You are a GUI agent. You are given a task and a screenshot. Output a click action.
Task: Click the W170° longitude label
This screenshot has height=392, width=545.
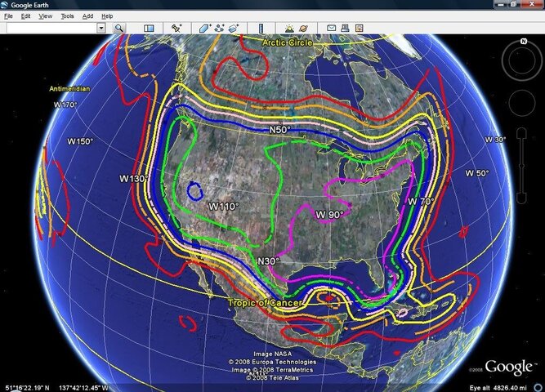point(65,105)
